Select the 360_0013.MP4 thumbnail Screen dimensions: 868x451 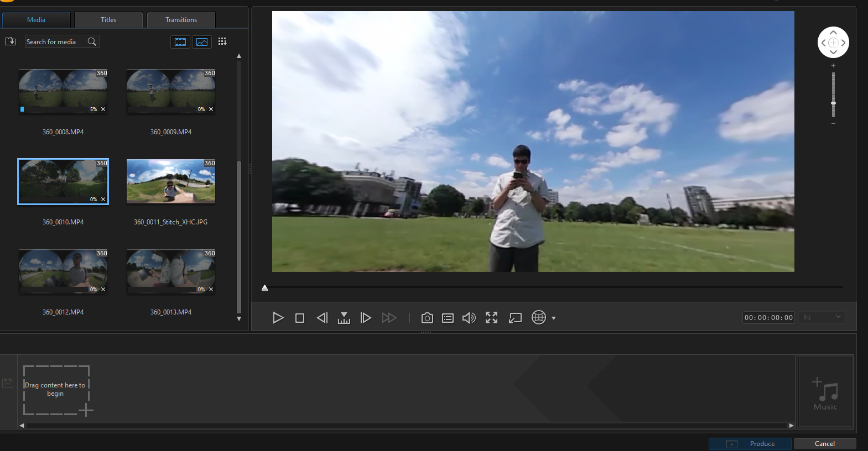click(171, 271)
